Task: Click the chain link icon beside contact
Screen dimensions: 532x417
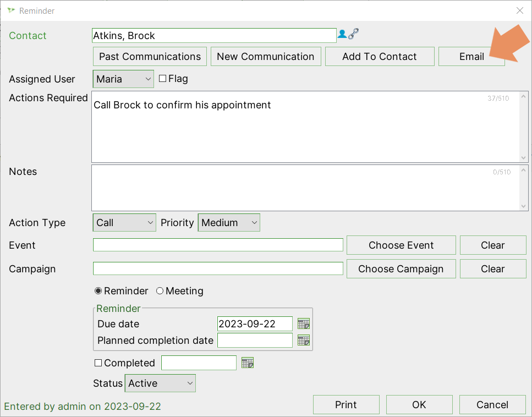Action: click(354, 34)
